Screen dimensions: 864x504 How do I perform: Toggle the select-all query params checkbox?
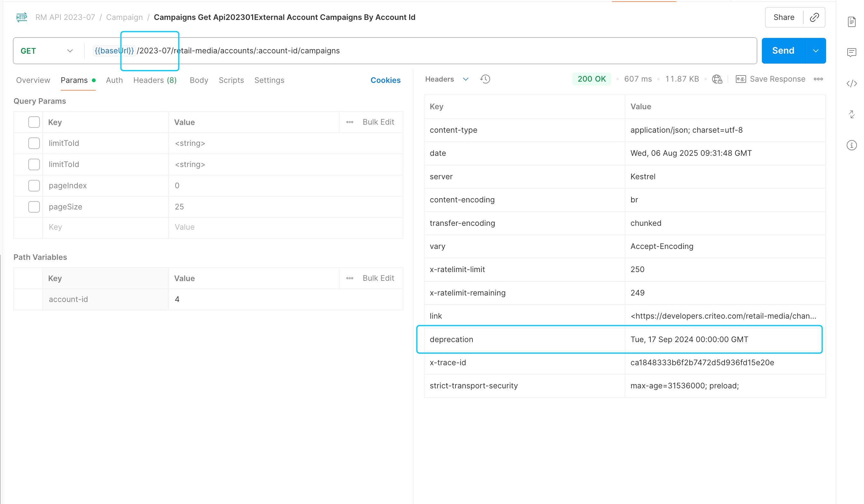(34, 122)
